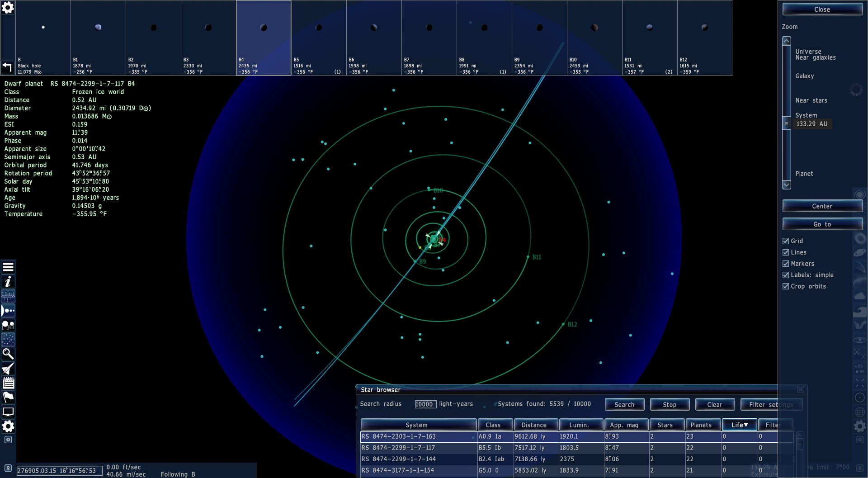Toggle water using the right-side wave icon
The image size is (868, 478).
[x=859, y=311]
